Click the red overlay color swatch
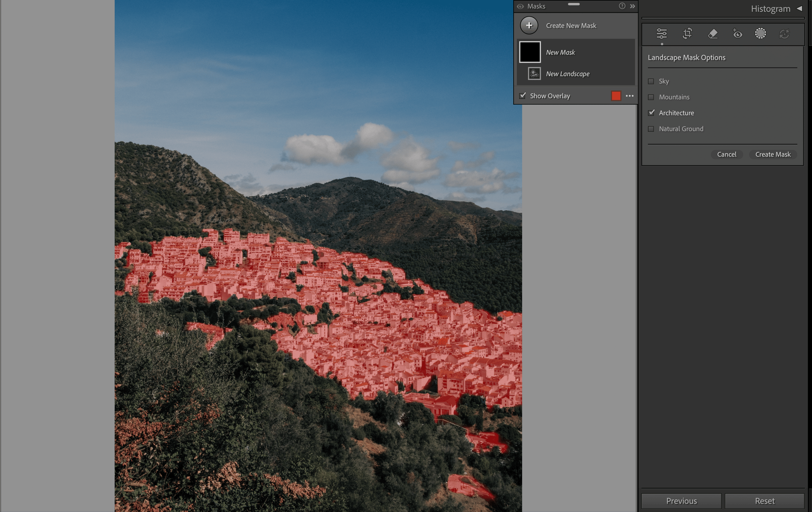Viewport: 812px width, 512px height. [616, 96]
